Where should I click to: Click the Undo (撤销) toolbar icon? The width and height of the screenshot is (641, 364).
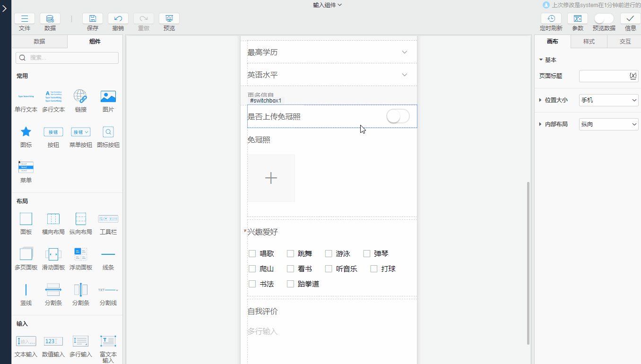click(x=118, y=19)
